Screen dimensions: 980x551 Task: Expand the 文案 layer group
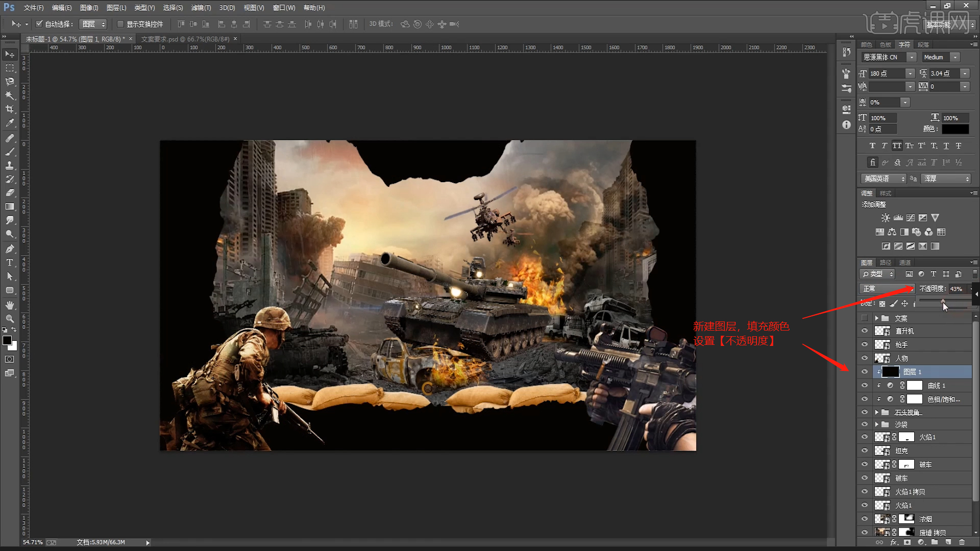click(876, 318)
